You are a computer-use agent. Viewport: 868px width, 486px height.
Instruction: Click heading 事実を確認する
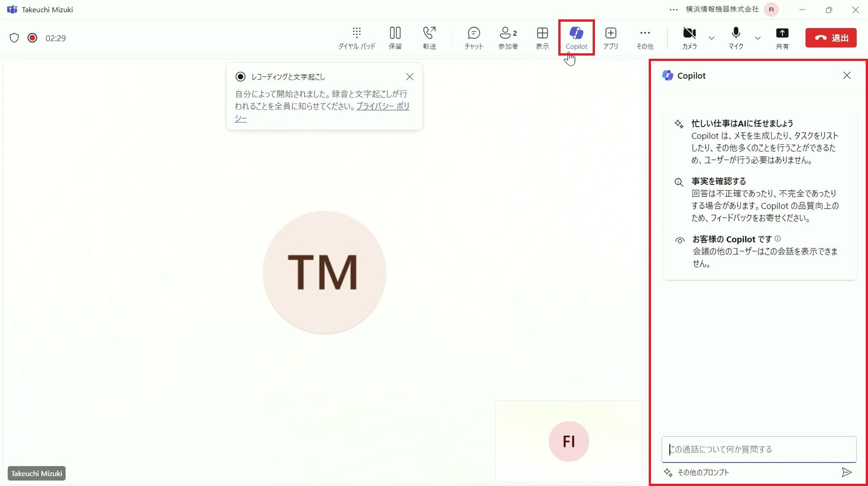pos(719,181)
